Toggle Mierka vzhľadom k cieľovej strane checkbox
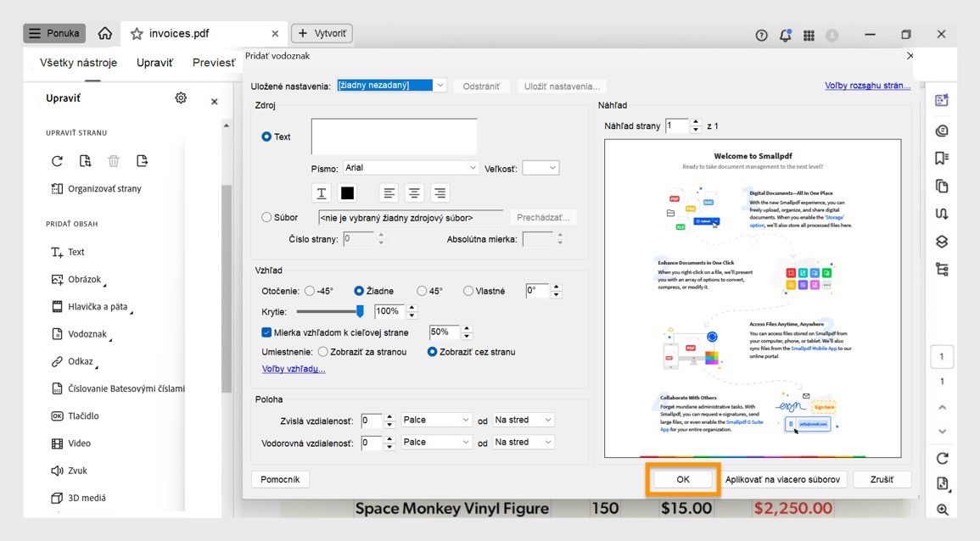 click(x=267, y=332)
